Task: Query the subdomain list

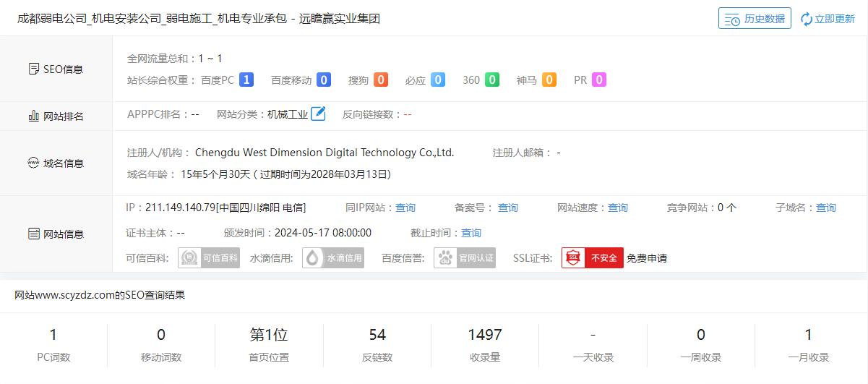Action: [x=826, y=208]
